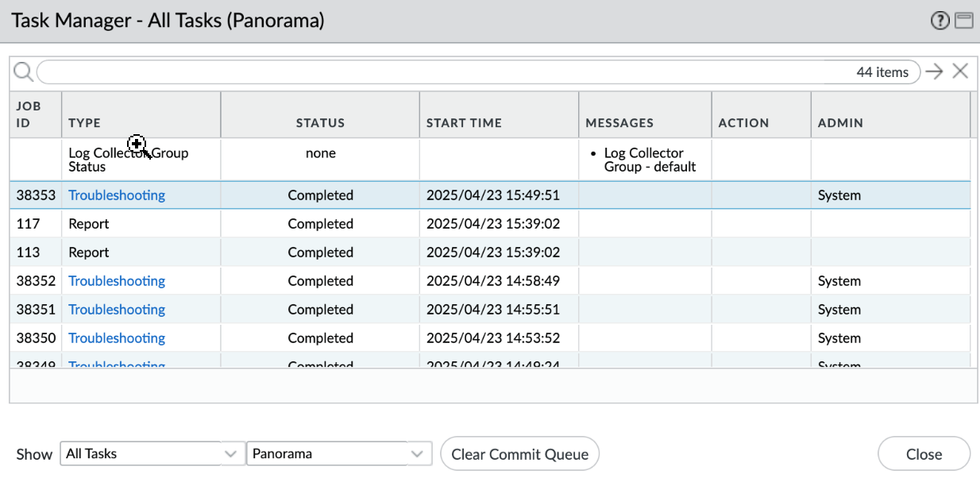Close the Task Manager dialog
Image resolution: width=980 pixels, height=486 pixels.
pyautogui.click(x=924, y=454)
